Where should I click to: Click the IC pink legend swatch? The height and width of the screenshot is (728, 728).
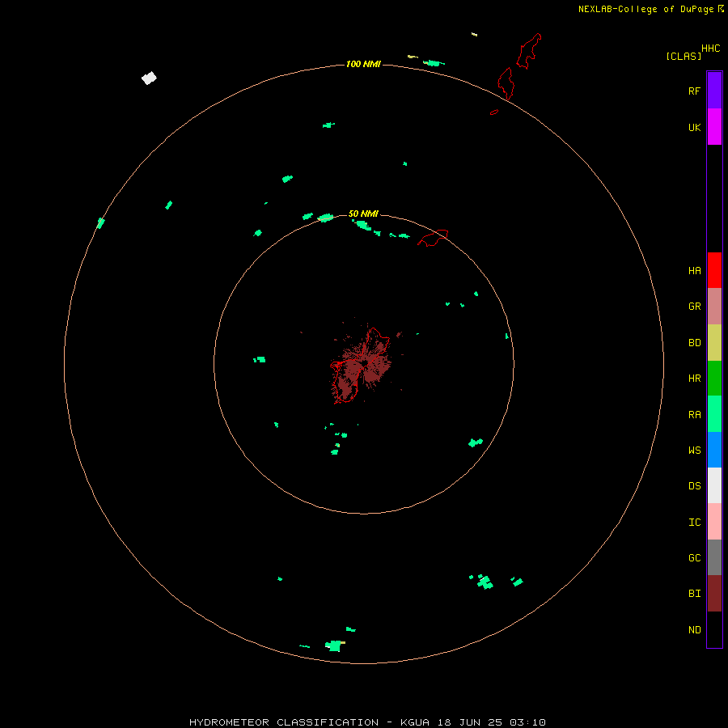pyautogui.click(x=714, y=522)
